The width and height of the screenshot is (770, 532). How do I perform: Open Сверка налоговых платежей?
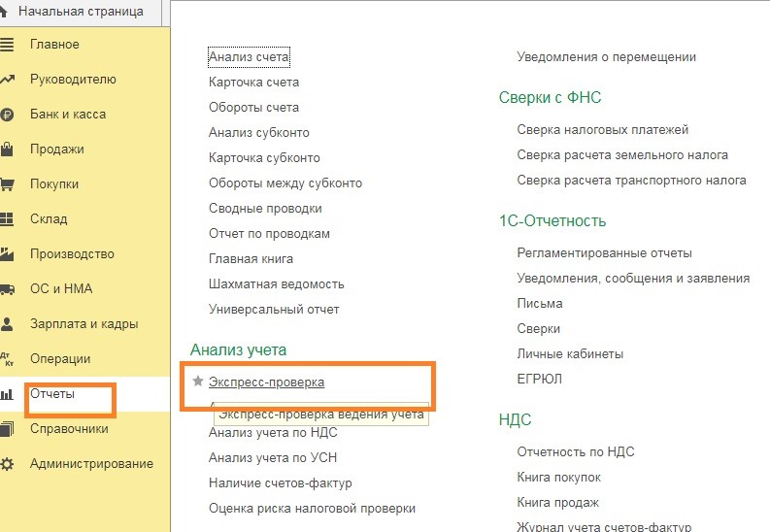(x=603, y=130)
